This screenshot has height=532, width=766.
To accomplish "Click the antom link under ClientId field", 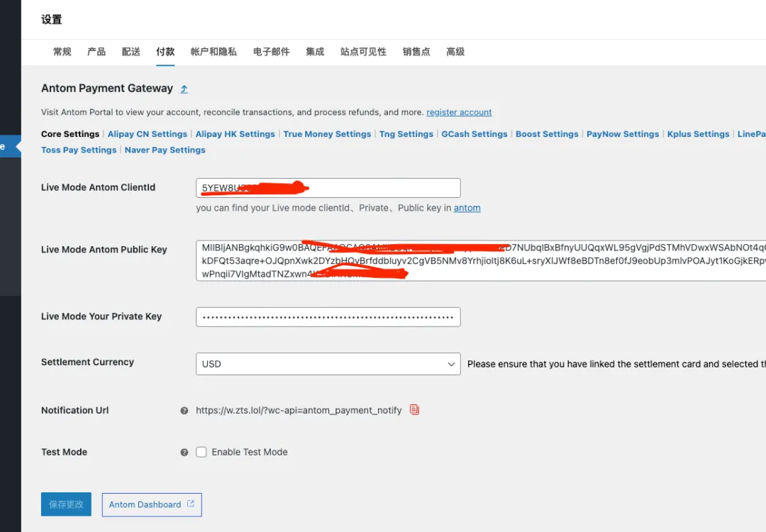I will pyautogui.click(x=467, y=208).
